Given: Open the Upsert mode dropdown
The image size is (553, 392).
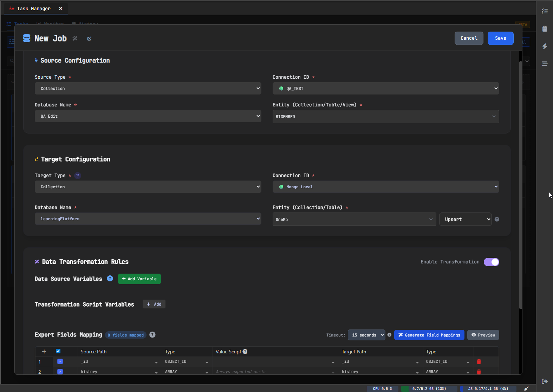Looking at the screenshot, I should (465, 219).
